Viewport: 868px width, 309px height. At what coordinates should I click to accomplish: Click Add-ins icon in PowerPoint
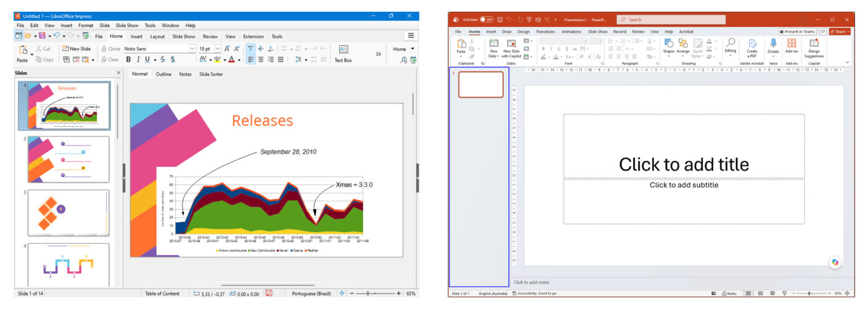point(792,47)
